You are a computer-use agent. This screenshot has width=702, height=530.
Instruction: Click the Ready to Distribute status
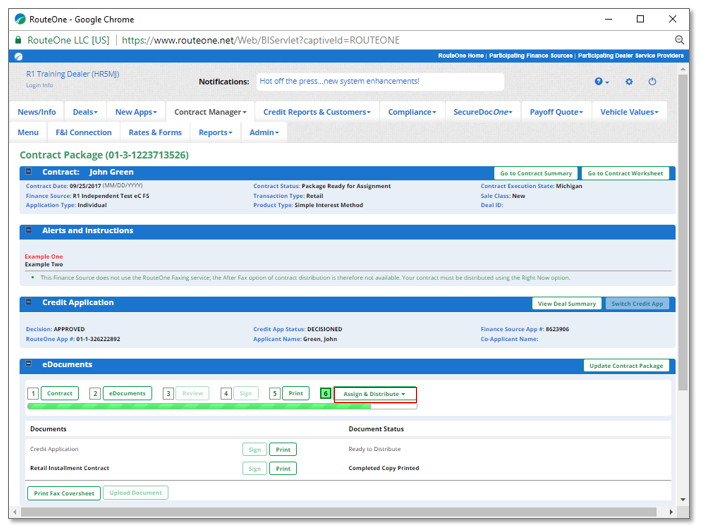[375, 449]
